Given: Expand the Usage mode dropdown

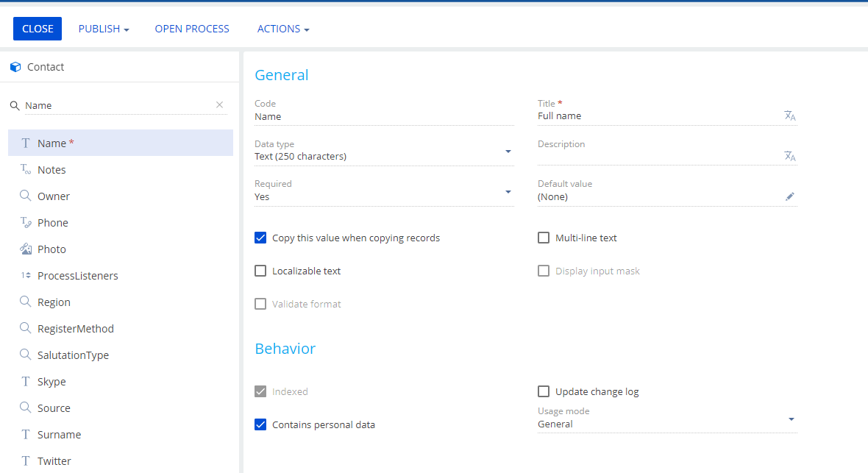Looking at the screenshot, I should tap(791, 419).
